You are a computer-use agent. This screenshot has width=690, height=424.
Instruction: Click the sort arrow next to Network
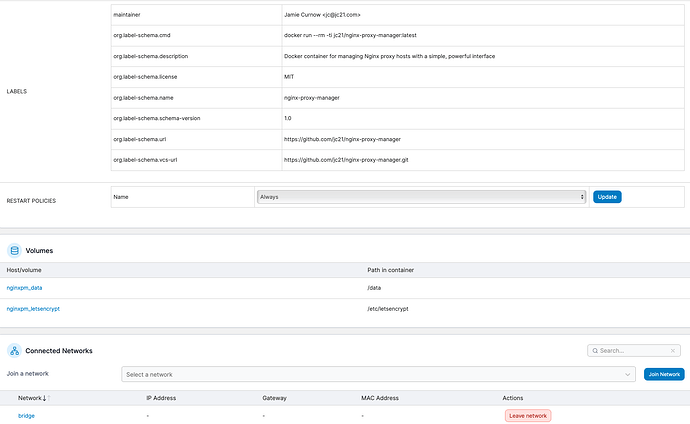[x=45, y=398]
